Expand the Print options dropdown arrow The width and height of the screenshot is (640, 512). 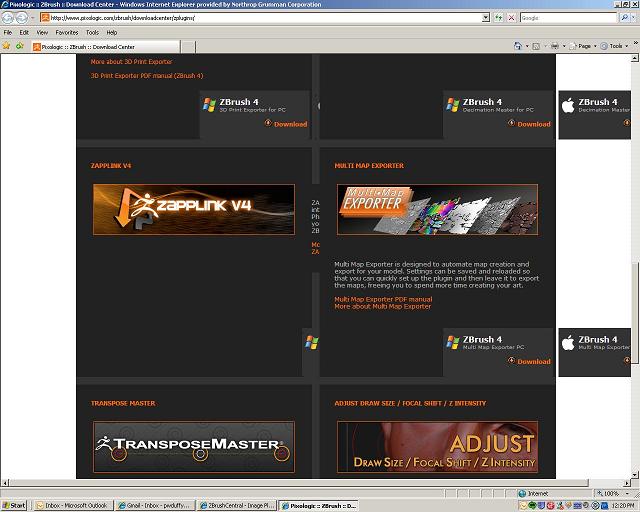(x=564, y=46)
